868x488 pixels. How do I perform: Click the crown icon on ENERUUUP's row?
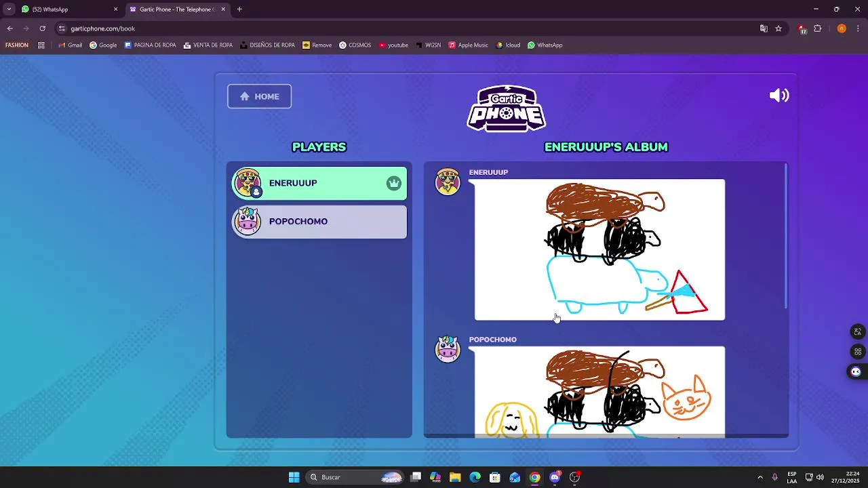pos(394,183)
